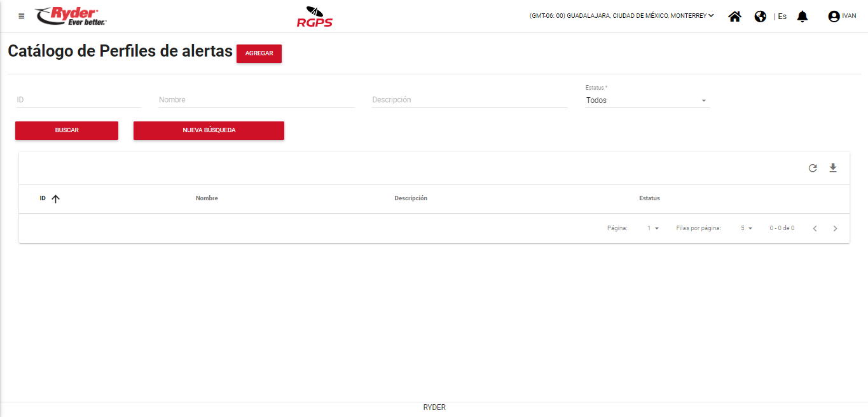Click the Ryder logo
868x417 pixels.
[x=71, y=17]
